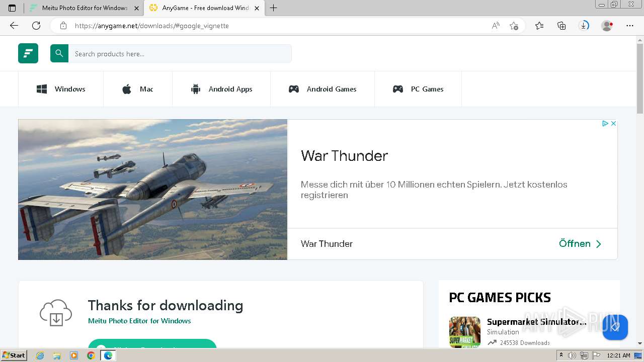Click the 'War Thunder' ad headline
Viewport: 644px width, 362px height.
pos(344,156)
